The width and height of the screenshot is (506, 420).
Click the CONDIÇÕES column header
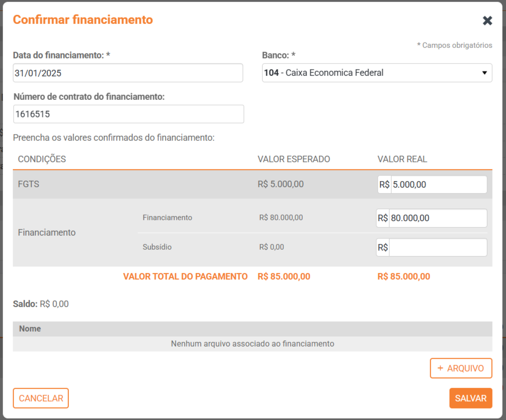pos(42,160)
